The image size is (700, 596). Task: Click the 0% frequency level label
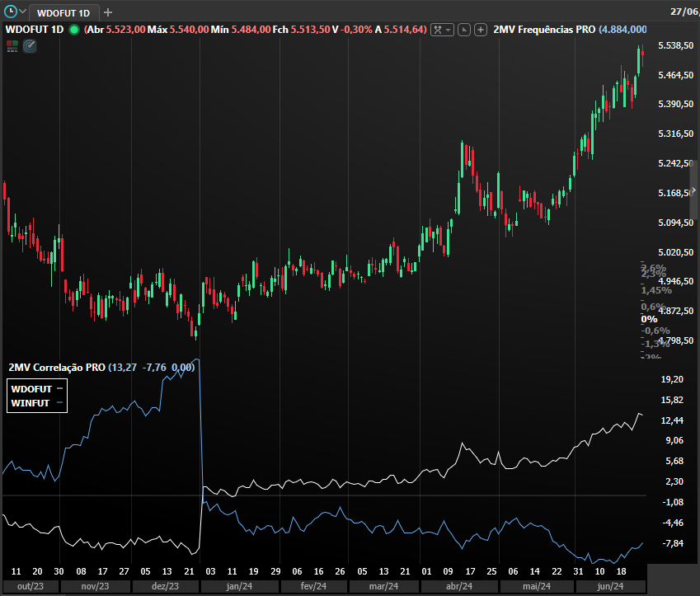(649, 319)
